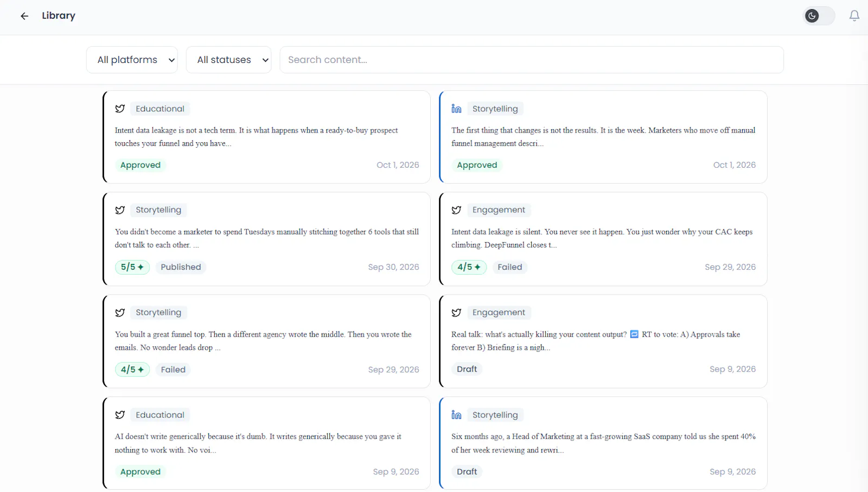Toggle the dark mode switch
Viewport: 868px width, 492px height.
coord(819,16)
